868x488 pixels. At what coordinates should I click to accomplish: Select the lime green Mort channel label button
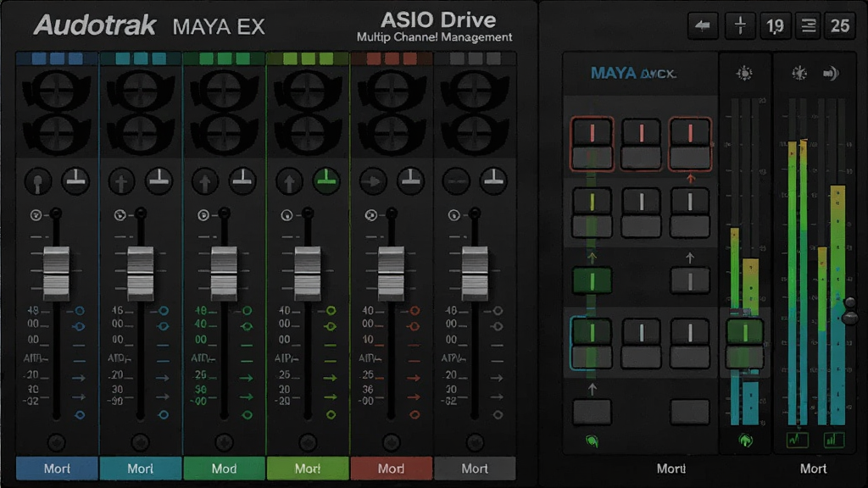point(308,469)
